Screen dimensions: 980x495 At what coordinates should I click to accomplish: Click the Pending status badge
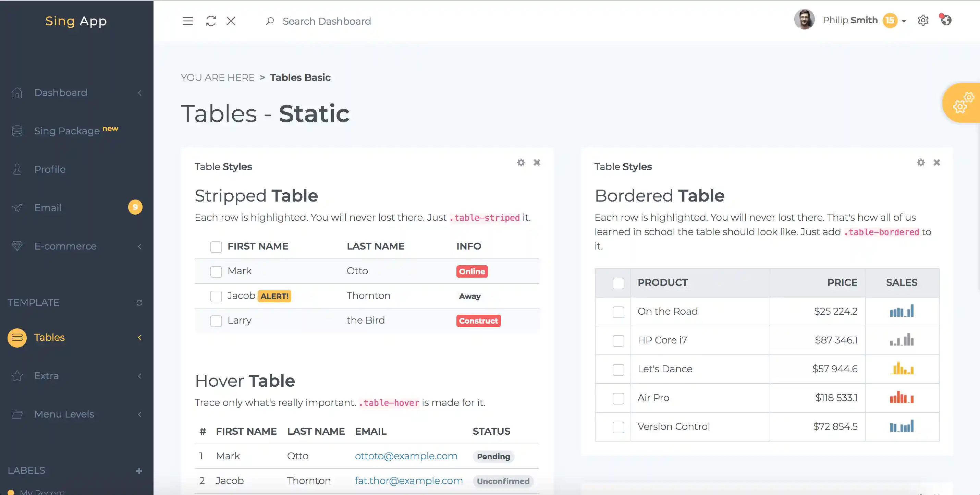point(493,456)
